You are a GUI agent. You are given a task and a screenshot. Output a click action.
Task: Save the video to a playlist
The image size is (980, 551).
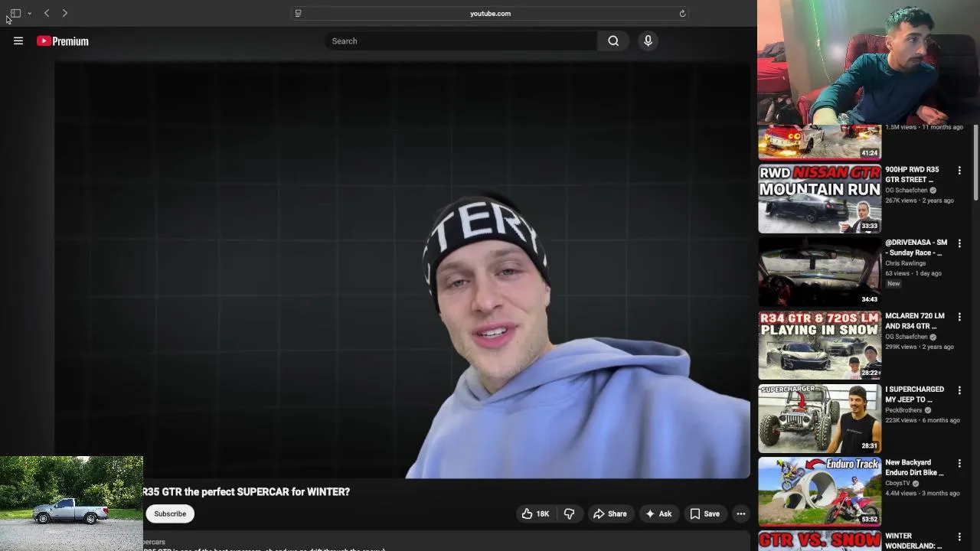[704, 514]
